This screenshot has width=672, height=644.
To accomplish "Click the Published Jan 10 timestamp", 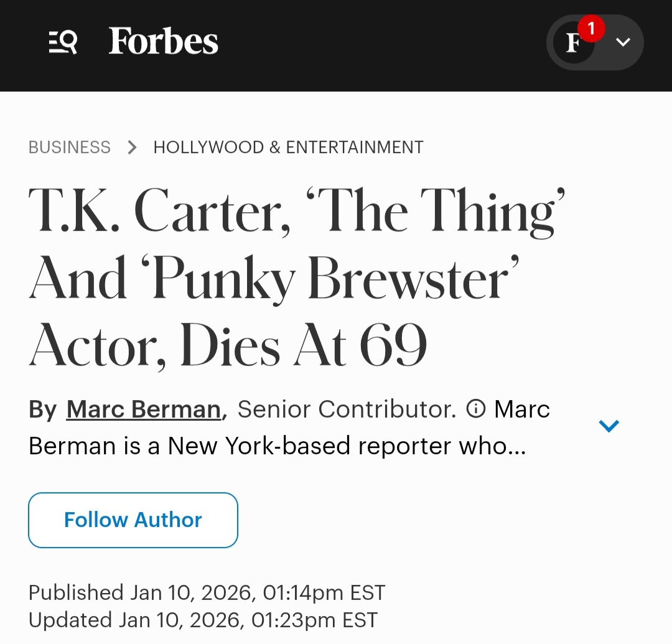I will click(x=207, y=592).
